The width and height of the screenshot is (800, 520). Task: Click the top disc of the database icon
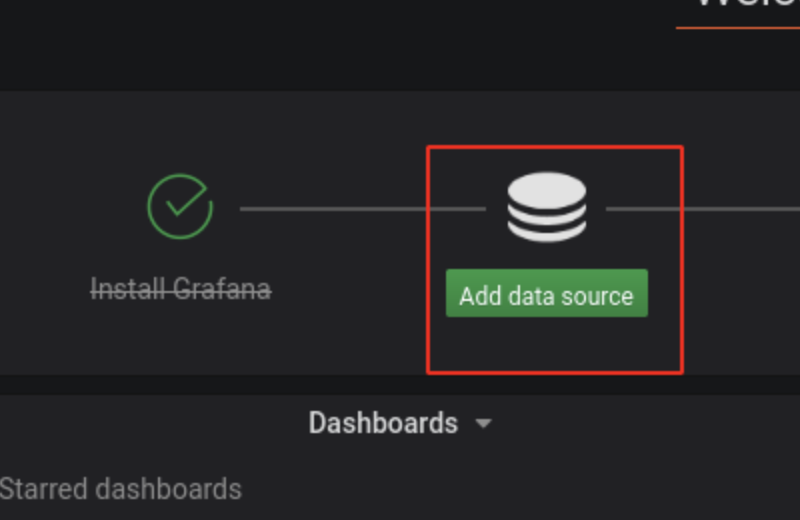point(547,189)
